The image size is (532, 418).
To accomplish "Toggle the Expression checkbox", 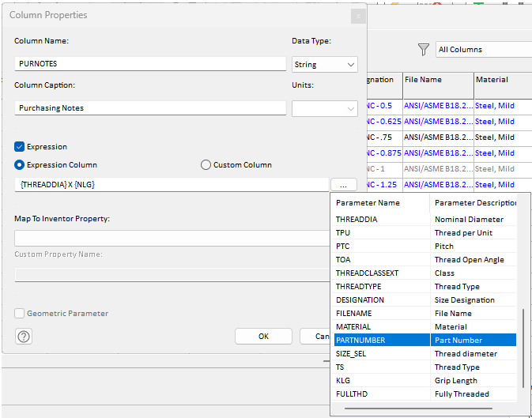I will click(19, 146).
